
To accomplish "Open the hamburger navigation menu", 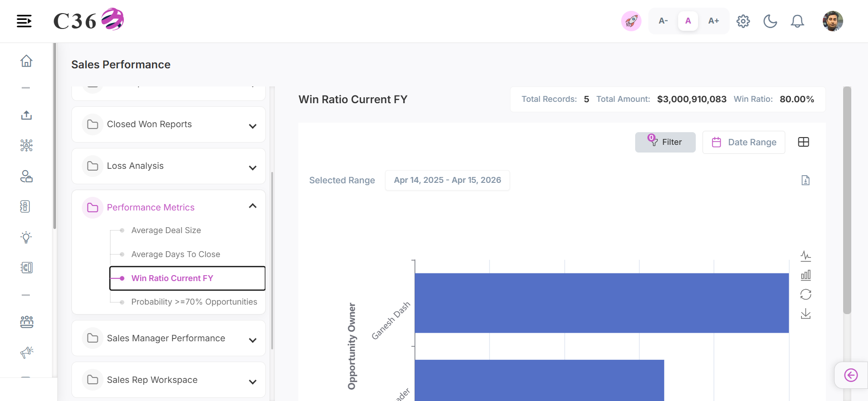I will pyautogui.click(x=24, y=21).
